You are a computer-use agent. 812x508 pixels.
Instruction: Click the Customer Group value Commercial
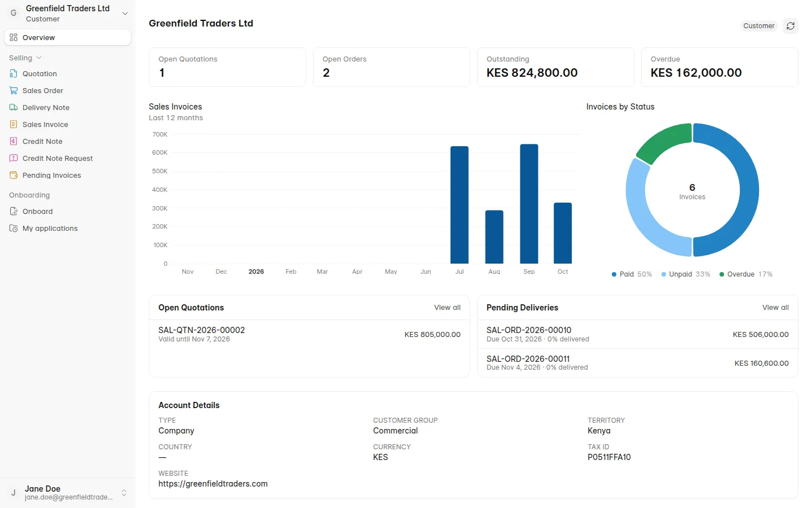395,431
